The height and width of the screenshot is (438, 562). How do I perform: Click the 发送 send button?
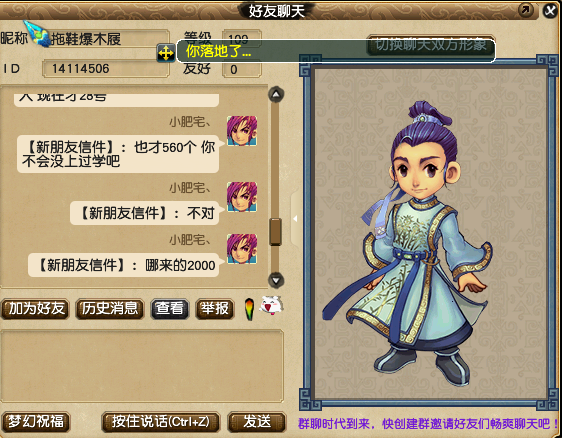click(257, 422)
